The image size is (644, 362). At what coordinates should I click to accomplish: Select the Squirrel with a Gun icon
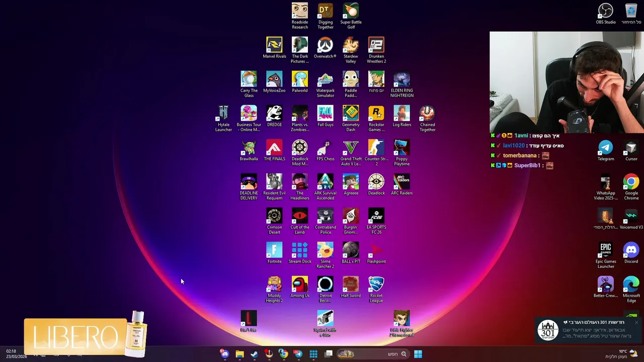click(325, 324)
